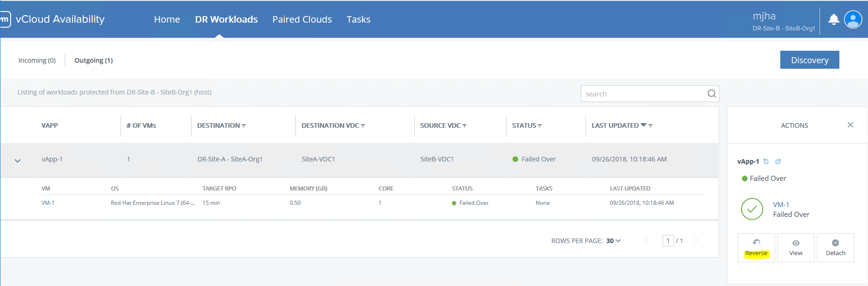Screen dimensions: 868x286
Task: Click the 15 min target RPO value
Action: coord(211,203)
